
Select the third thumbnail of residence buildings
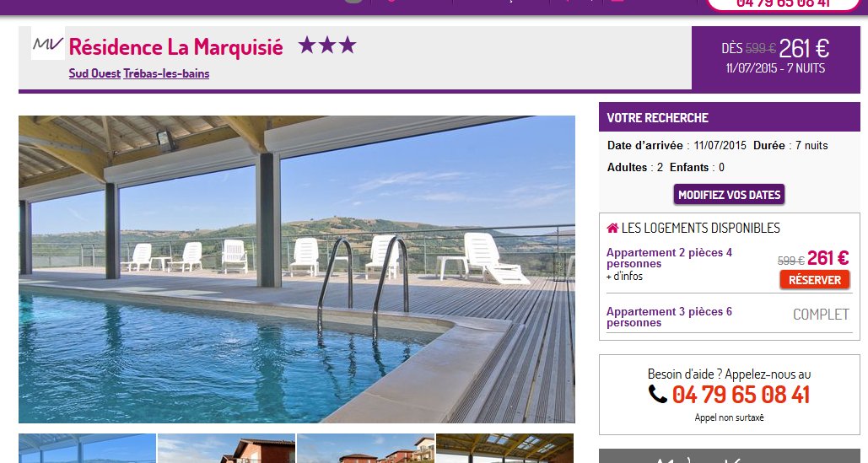[x=365, y=449]
